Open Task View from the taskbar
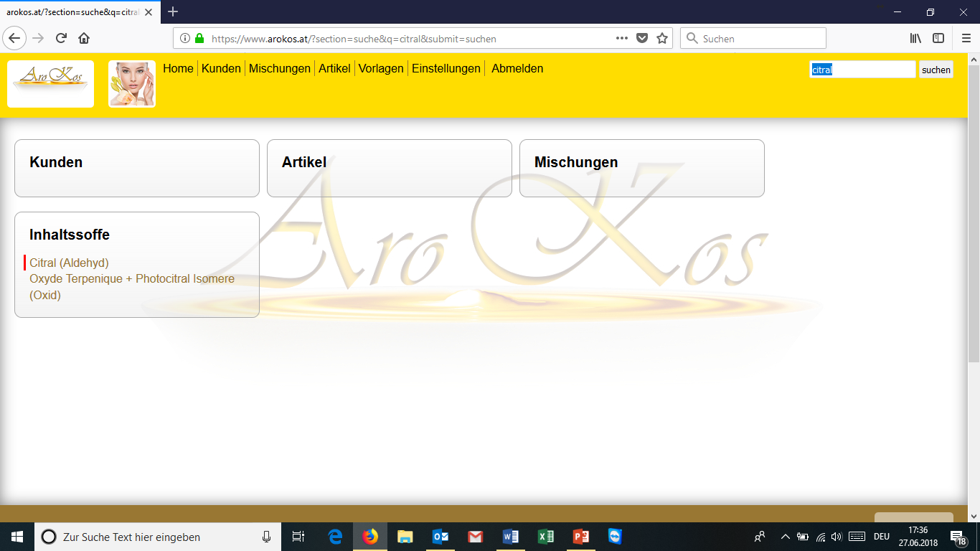980x551 pixels. 298,537
